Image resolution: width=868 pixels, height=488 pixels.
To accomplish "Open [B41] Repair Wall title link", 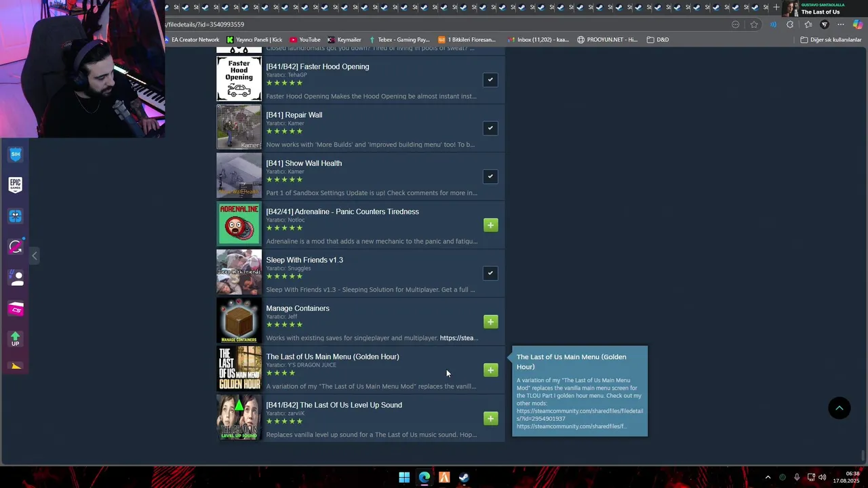I will pos(294,115).
